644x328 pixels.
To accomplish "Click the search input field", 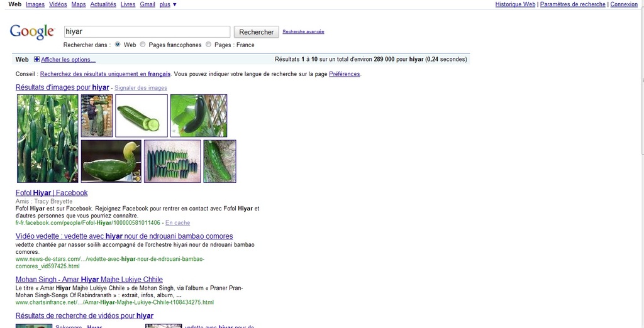I will (147, 31).
